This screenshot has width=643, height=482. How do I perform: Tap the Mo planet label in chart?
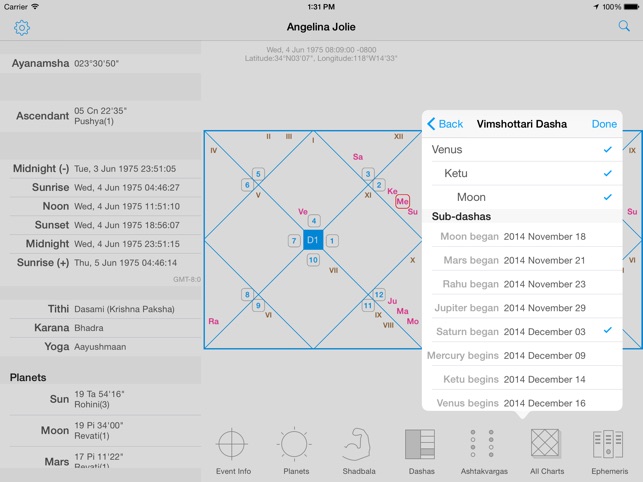point(413,321)
